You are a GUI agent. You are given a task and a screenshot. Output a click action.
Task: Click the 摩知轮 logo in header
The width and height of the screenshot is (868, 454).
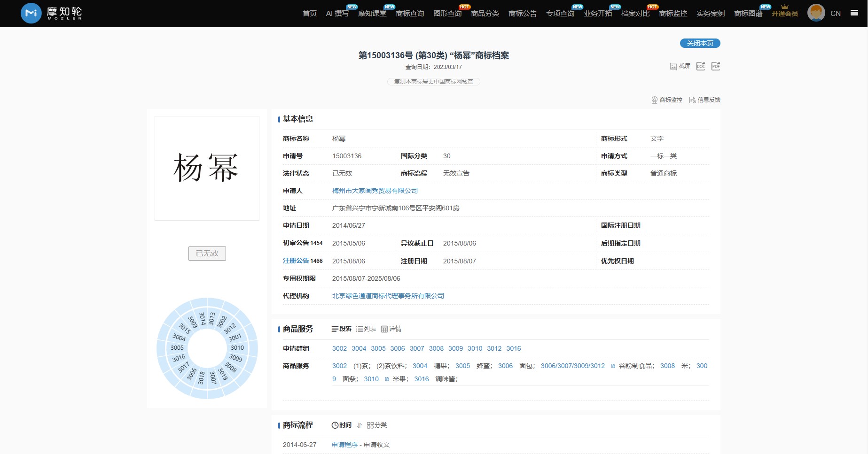(52, 13)
